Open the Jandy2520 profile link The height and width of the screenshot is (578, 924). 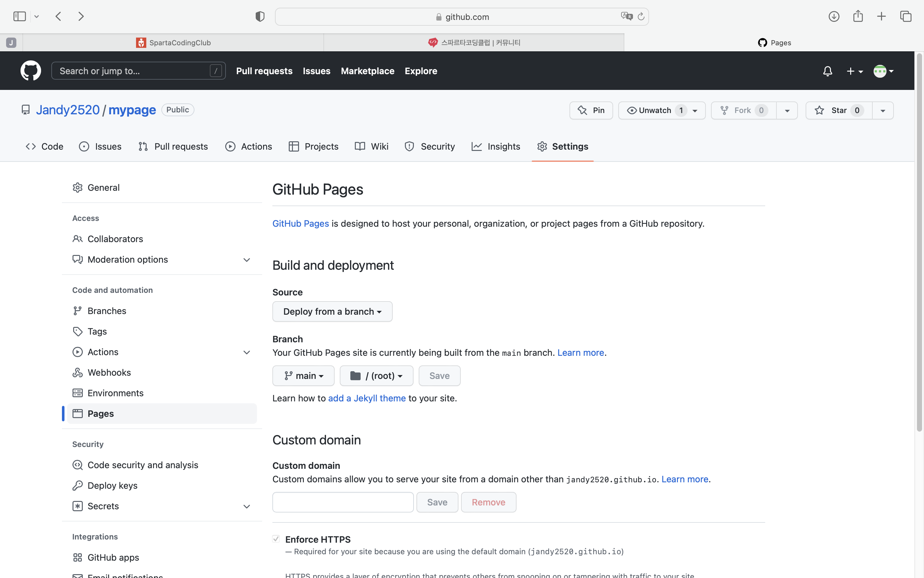pyautogui.click(x=68, y=110)
